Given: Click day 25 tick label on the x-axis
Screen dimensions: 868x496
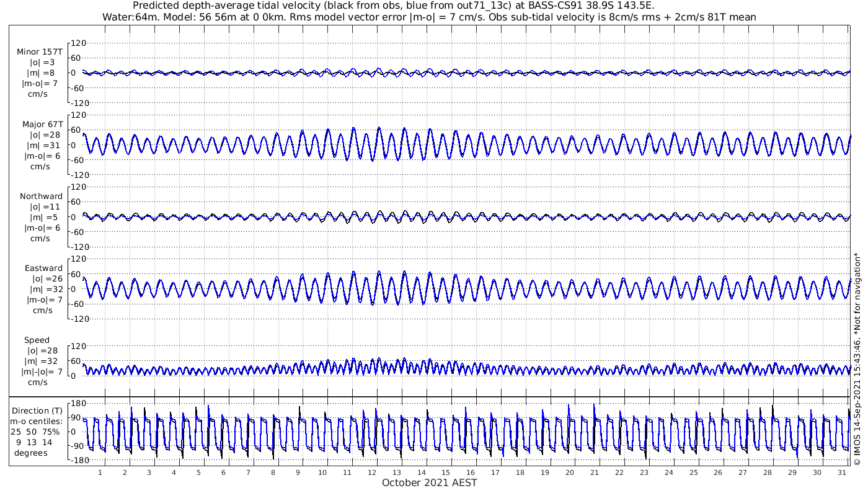Looking at the screenshot, I should [693, 472].
